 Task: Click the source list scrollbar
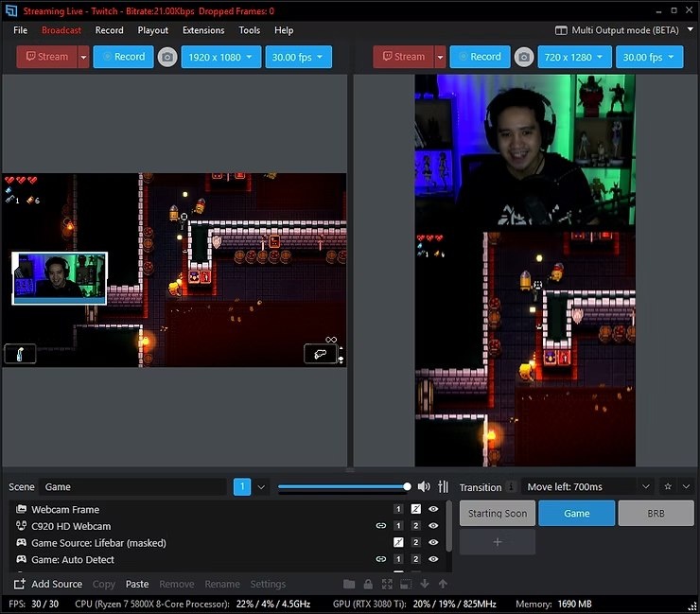448,526
